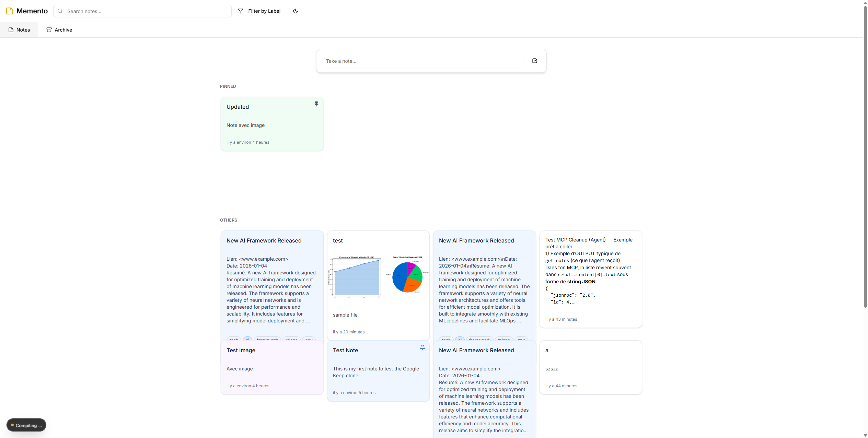This screenshot has height=438, width=868.
Task: Click the reminder bell on Test Note
Action: [x=422, y=347]
